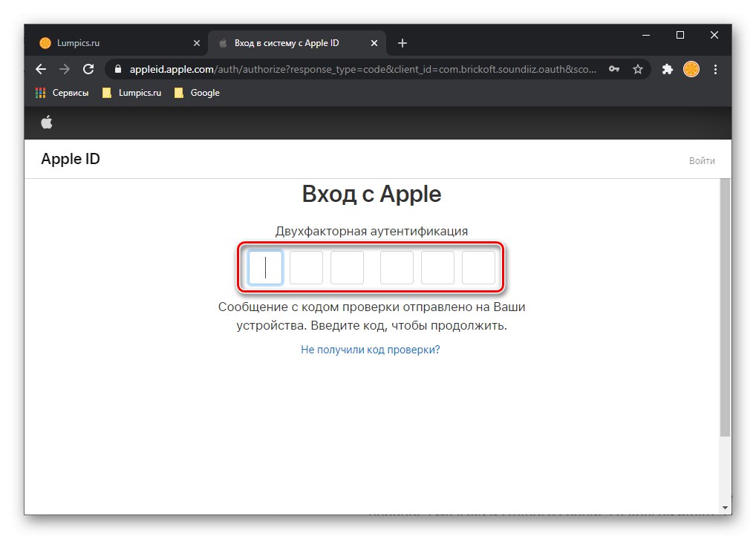Select the 'Вход в систему с Apple ID' tab
The height and width of the screenshot is (539, 756).
click(297, 43)
